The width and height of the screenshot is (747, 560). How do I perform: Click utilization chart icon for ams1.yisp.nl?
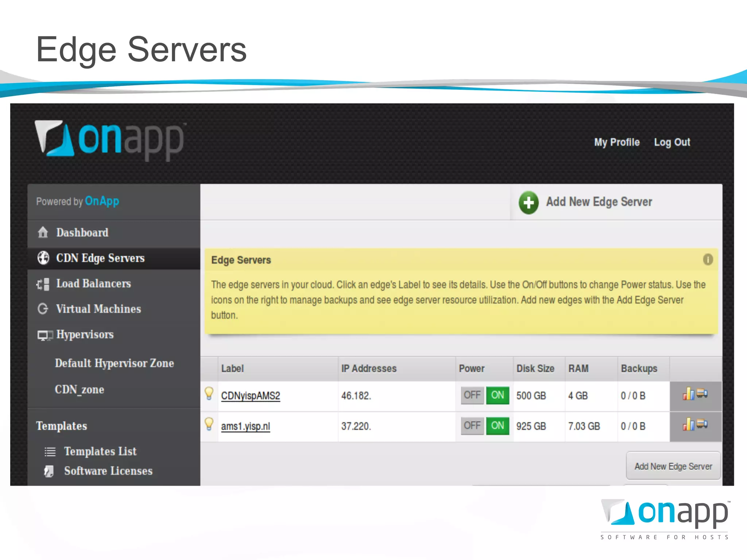click(x=689, y=424)
